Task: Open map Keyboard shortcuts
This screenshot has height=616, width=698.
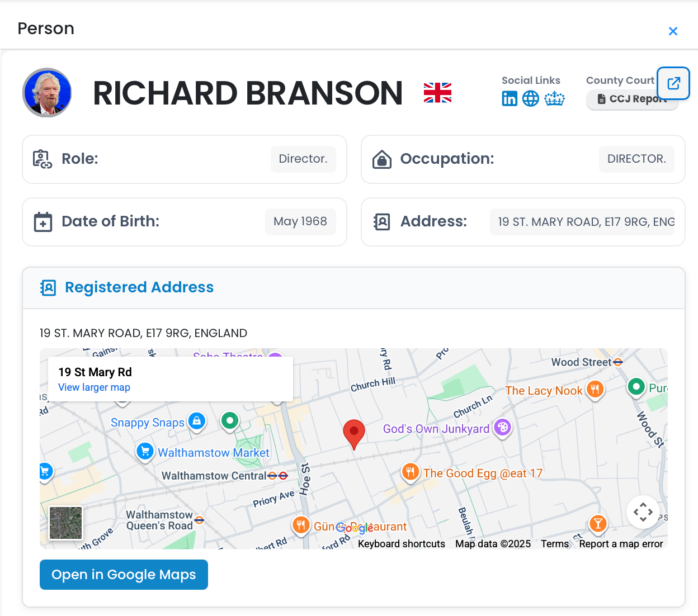Action: [x=402, y=544]
